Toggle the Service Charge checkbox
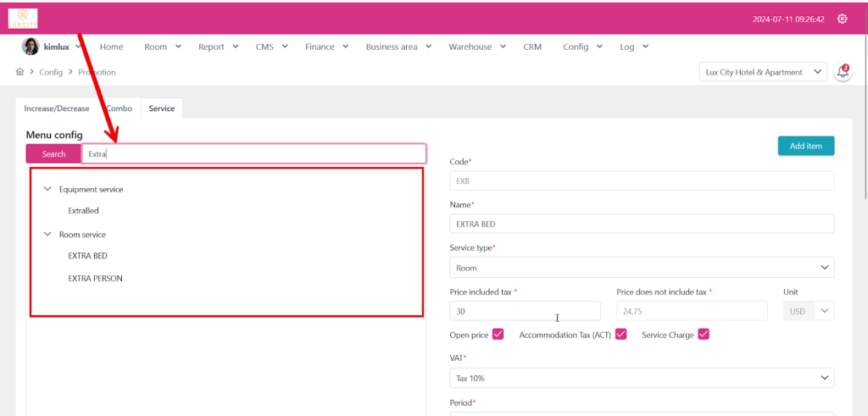The image size is (868, 416). tap(703, 335)
